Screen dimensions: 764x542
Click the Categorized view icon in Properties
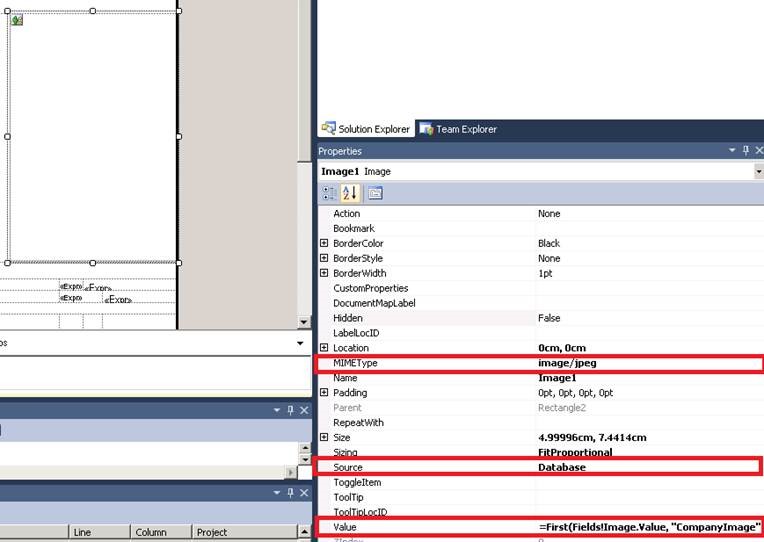(330, 193)
